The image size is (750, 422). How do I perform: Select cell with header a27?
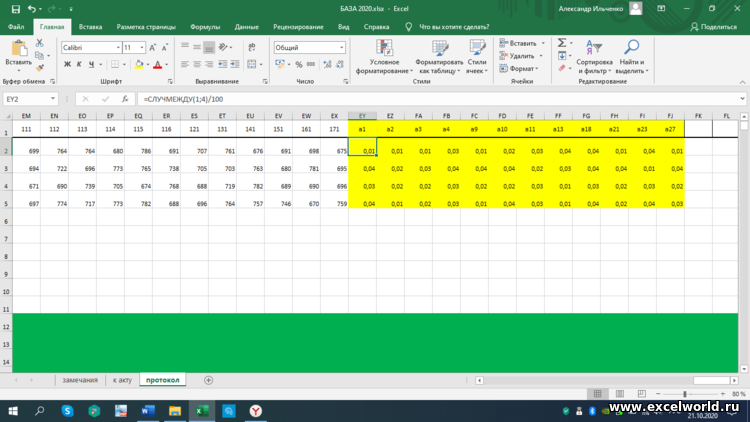670,129
